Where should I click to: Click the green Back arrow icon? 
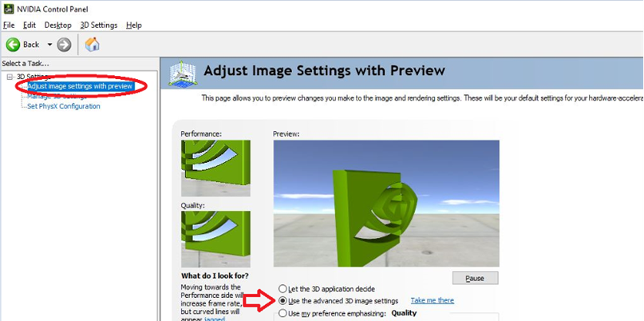tap(13, 45)
